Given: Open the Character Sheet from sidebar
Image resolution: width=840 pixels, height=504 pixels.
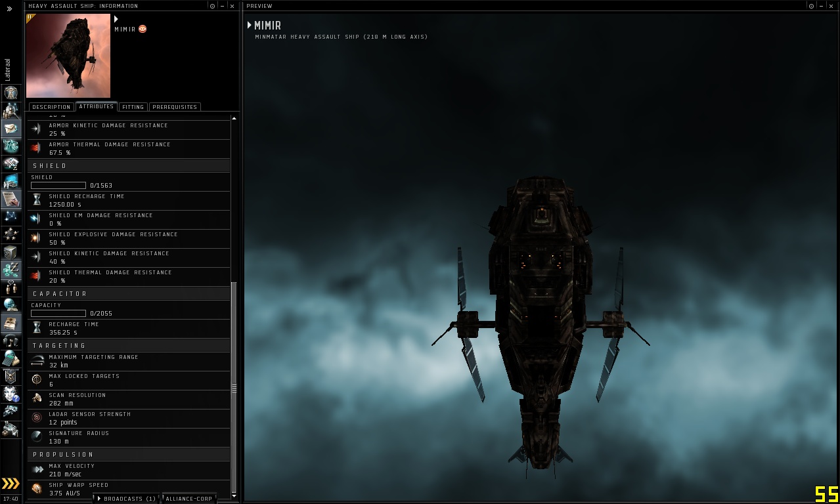Looking at the screenshot, I should 11,93.
